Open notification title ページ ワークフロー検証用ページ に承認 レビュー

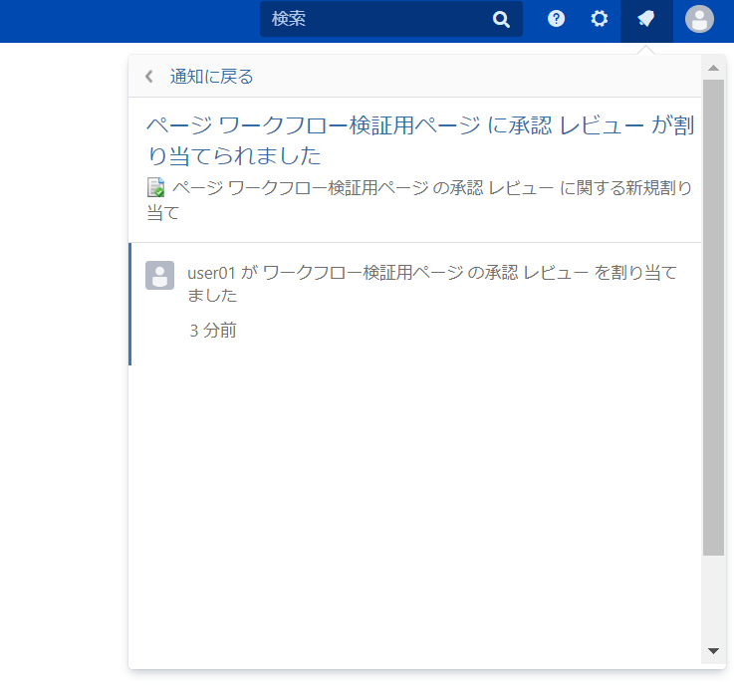(420, 140)
